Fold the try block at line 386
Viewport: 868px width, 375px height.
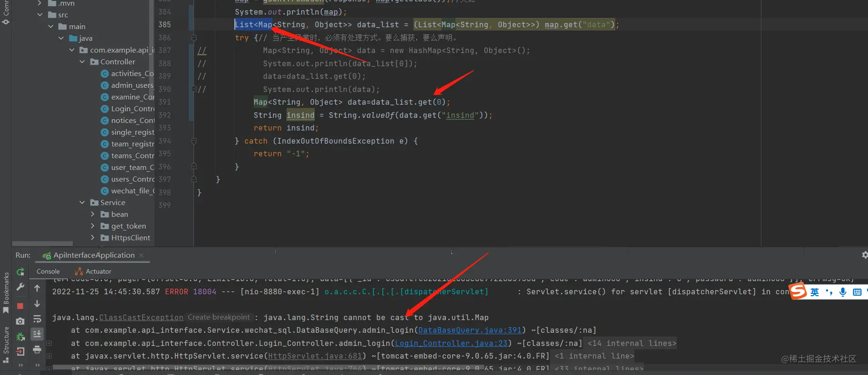(x=194, y=38)
